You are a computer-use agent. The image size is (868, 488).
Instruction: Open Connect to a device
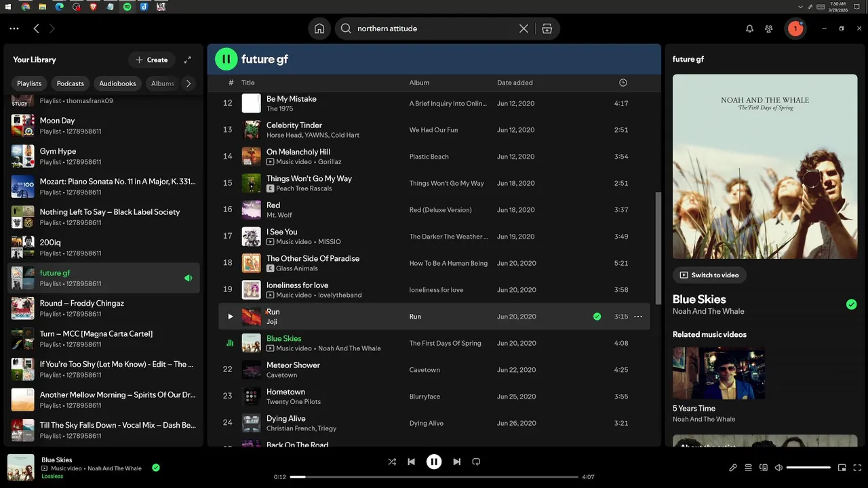click(x=764, y=468)
